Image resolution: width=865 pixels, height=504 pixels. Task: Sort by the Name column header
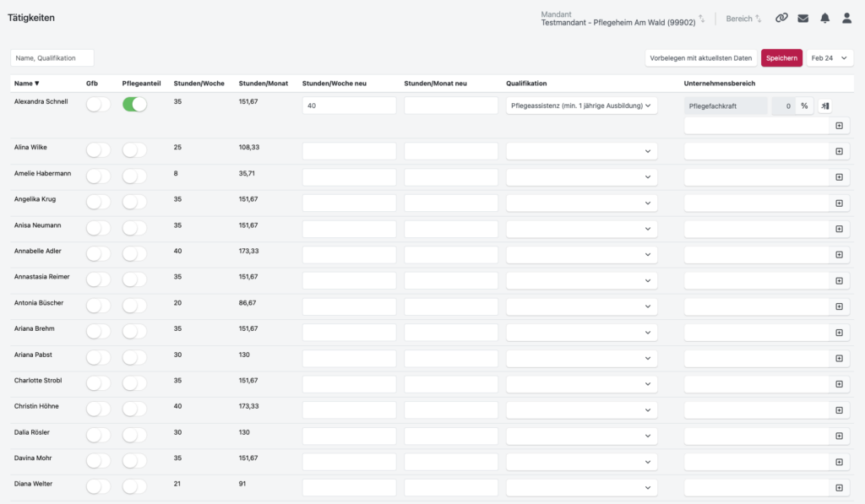coord(26,84)
